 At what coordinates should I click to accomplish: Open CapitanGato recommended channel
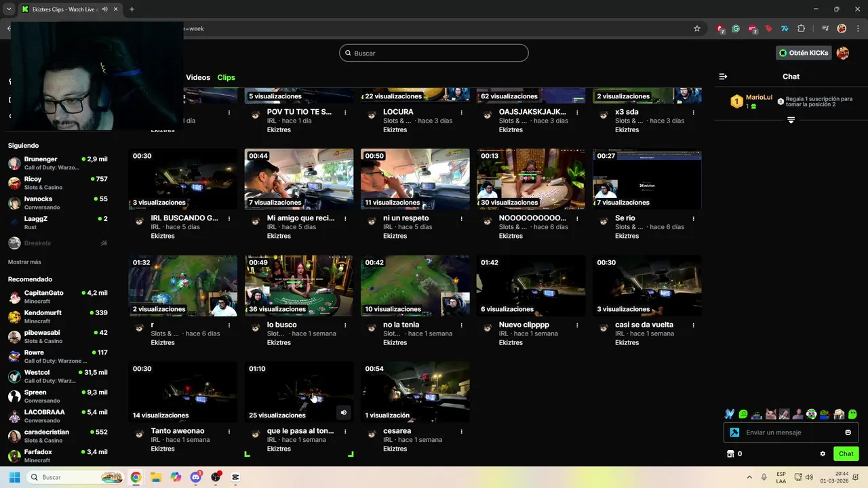(x=58, y=297)
